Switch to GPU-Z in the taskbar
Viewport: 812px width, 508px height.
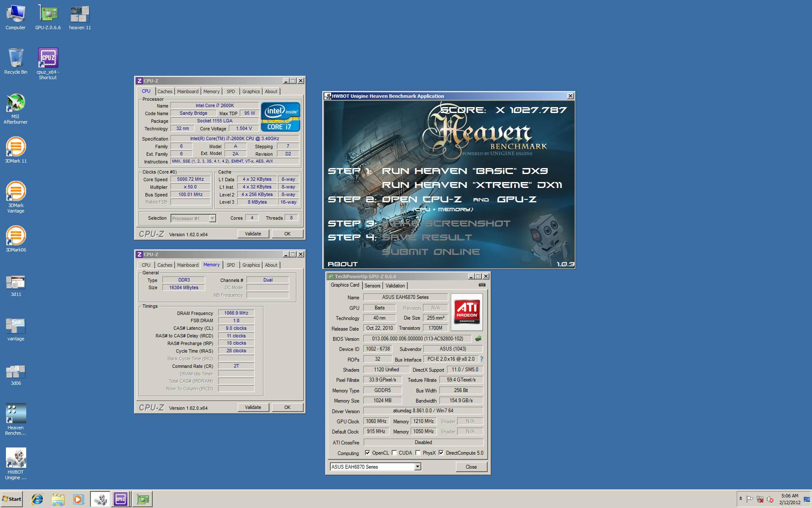pyautogui.click(x=143, y=499)
